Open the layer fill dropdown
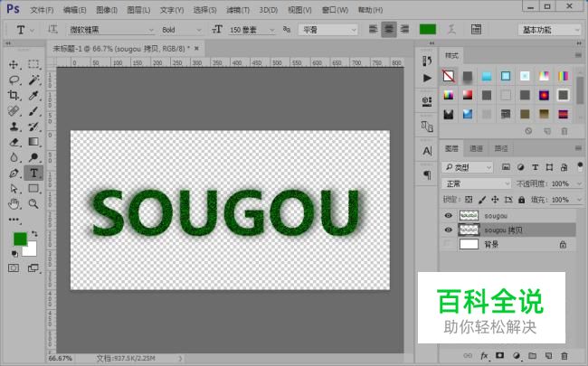This screenshot has width=588, height=366. point(579,200)
